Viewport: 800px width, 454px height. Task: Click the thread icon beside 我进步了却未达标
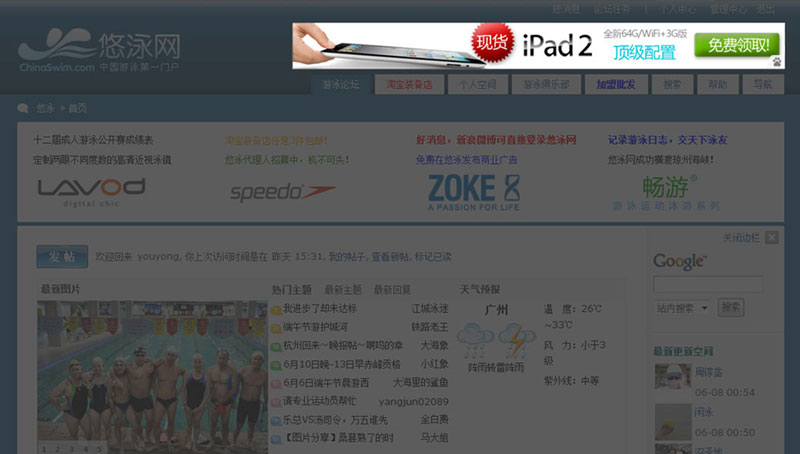click(x=276, y=310)
